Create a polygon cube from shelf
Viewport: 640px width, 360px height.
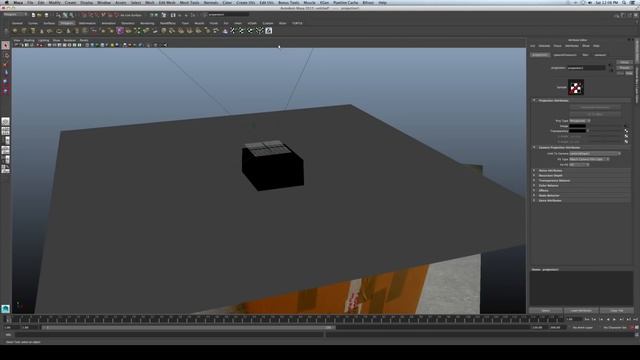pos(24,31)
